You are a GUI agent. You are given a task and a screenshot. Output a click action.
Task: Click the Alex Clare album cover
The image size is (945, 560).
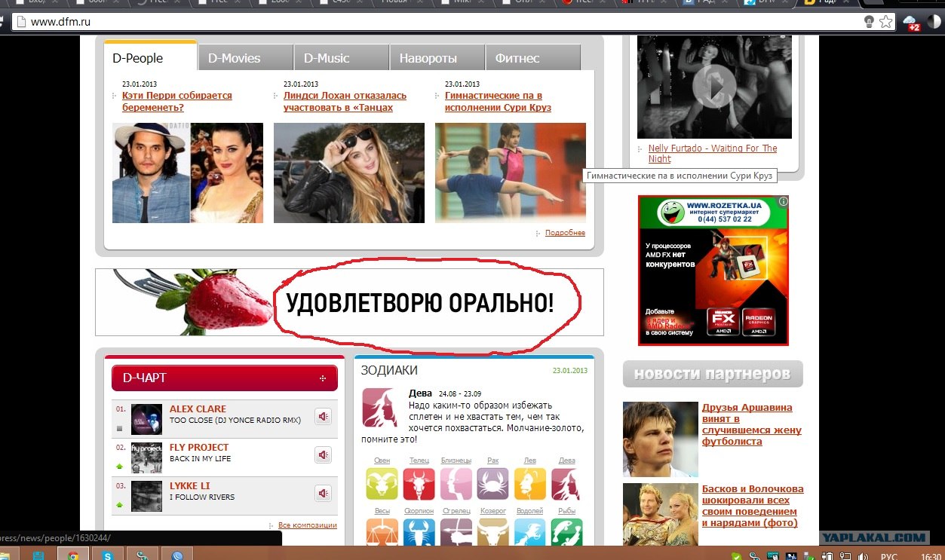pyautogui.click(x=146, y=420)
